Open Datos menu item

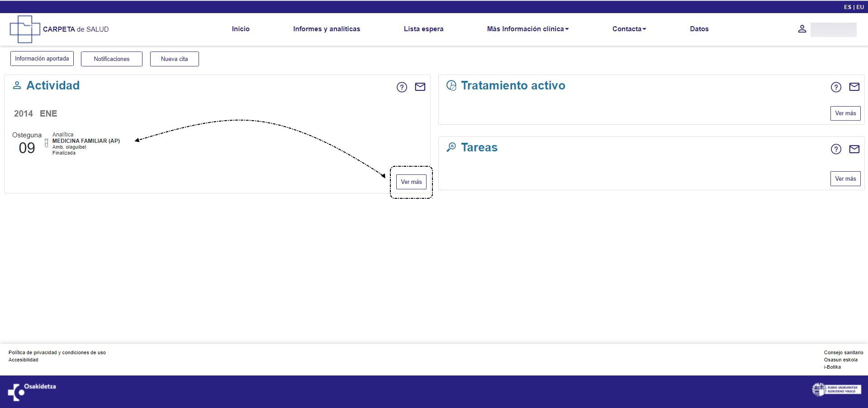click(x=699, y=29)
